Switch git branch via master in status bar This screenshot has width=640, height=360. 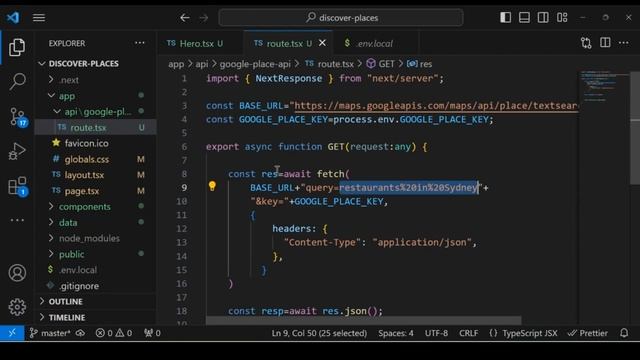click(50, 333)
